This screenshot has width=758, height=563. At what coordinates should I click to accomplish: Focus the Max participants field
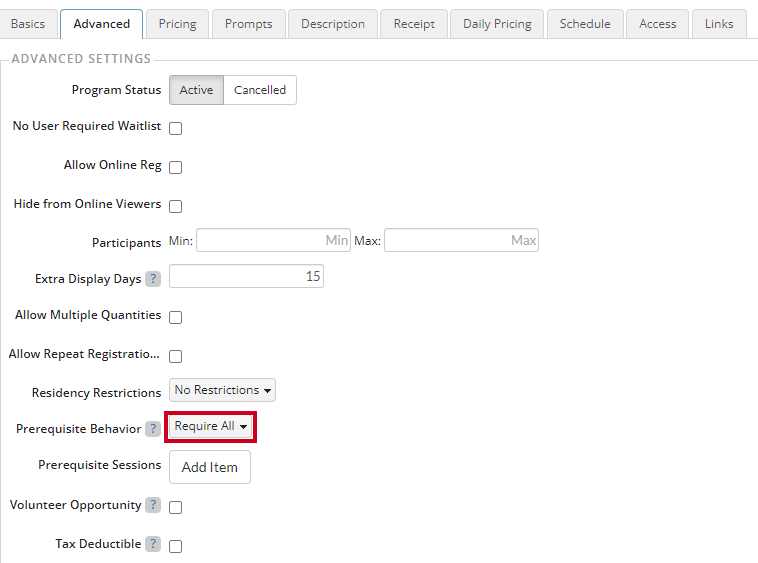pyautogui.click(x=461, y=240)
